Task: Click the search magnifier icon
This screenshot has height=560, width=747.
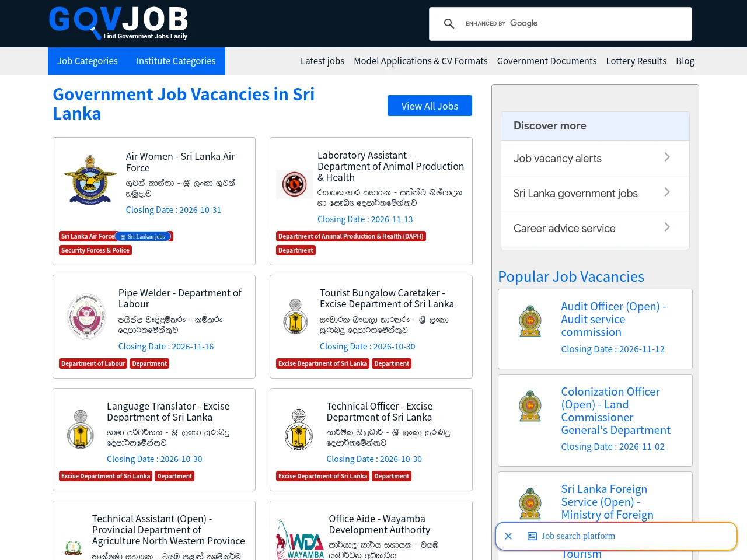Action: tap(449, 24)
